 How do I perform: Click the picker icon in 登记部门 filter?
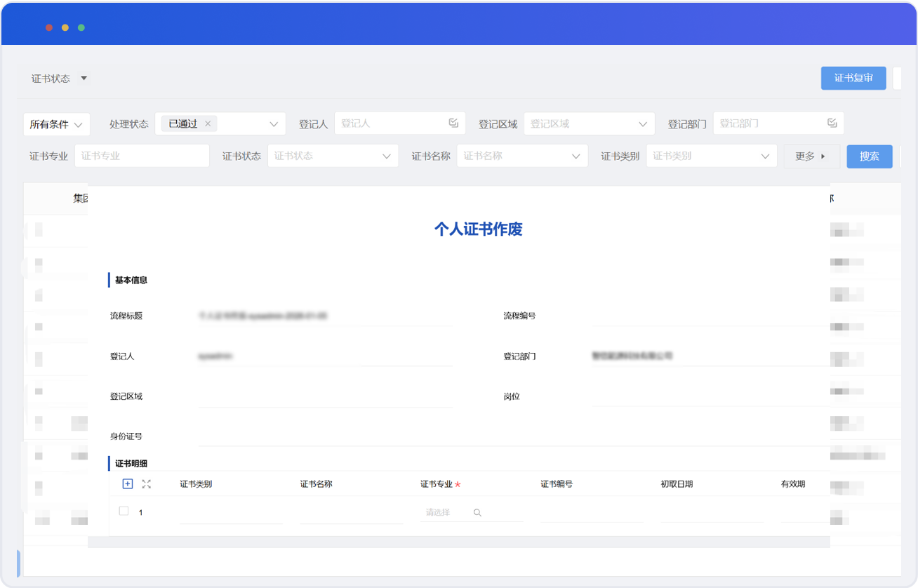(x=832, y=123)
